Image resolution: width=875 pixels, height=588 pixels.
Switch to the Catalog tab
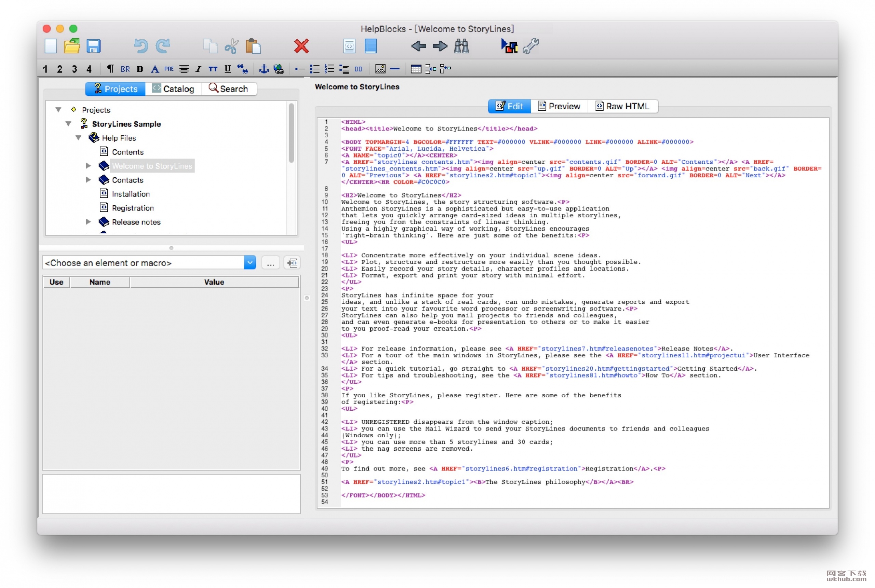[x=173, y=89]
